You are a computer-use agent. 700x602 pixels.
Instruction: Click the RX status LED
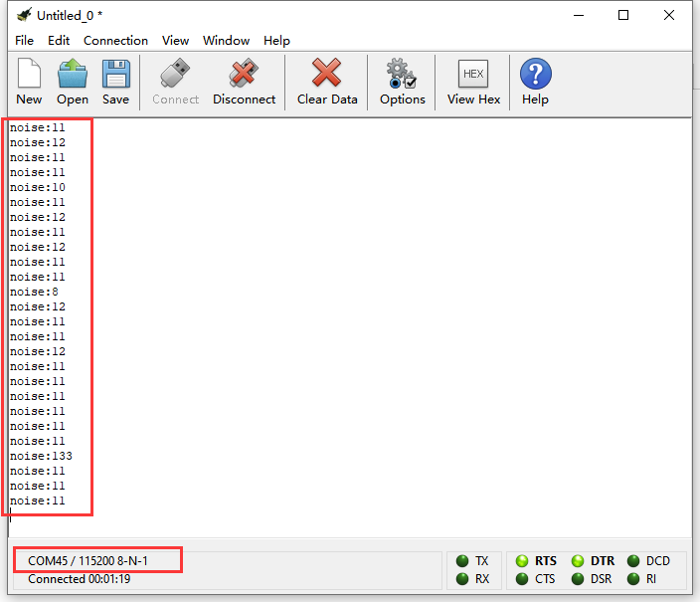[462, 579]
